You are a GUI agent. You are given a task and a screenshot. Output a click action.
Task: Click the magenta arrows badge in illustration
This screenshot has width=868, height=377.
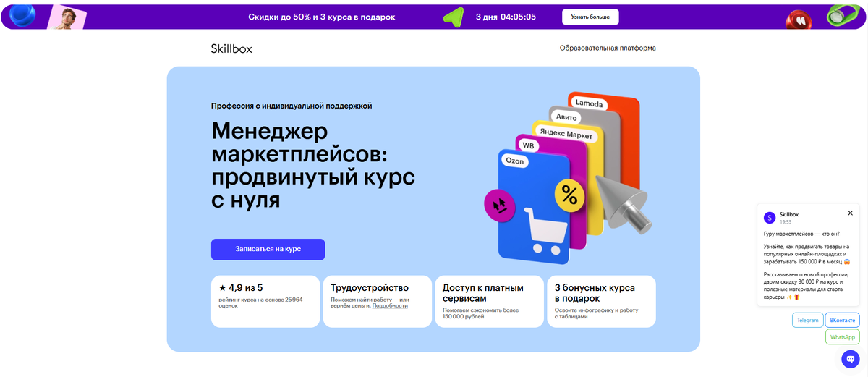click(x=500, y=206)
